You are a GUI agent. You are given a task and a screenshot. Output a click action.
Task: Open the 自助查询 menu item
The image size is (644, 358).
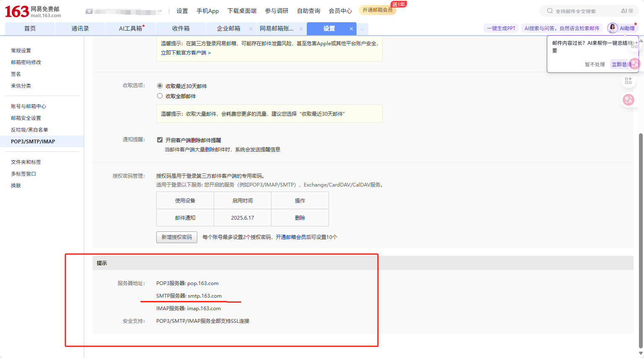pyautogui.click(x=308, y=11)
